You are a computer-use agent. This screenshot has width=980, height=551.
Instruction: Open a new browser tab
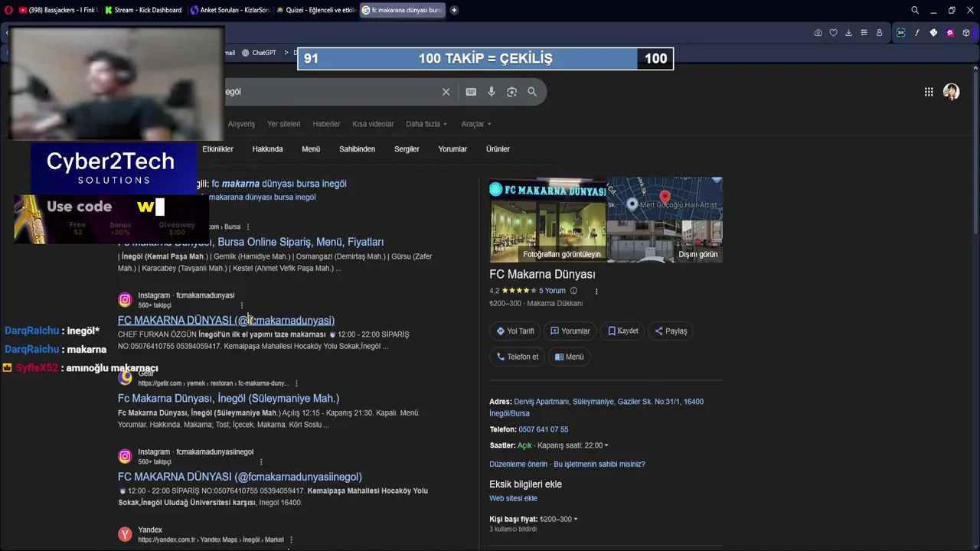pyautogui.click(x=454, y=10)
